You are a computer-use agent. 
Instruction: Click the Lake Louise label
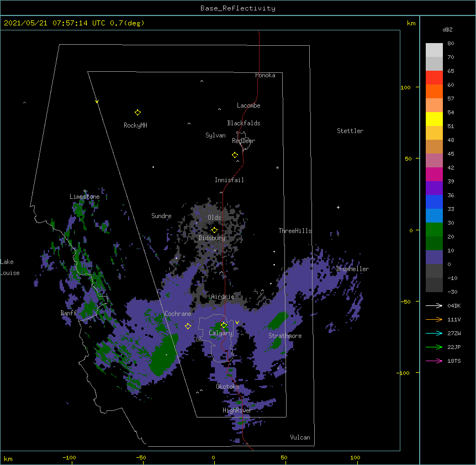click(x=10, y=267)
